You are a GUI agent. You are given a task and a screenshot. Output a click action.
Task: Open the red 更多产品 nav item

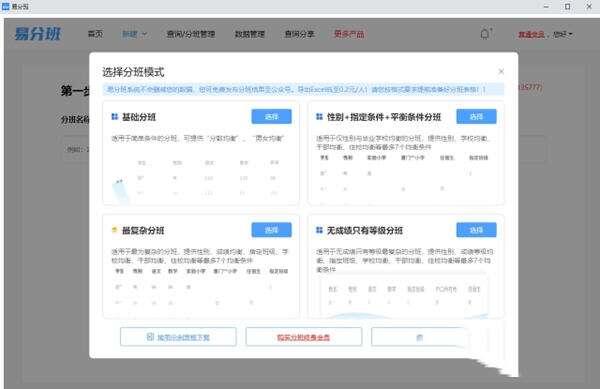coord(349,34)
